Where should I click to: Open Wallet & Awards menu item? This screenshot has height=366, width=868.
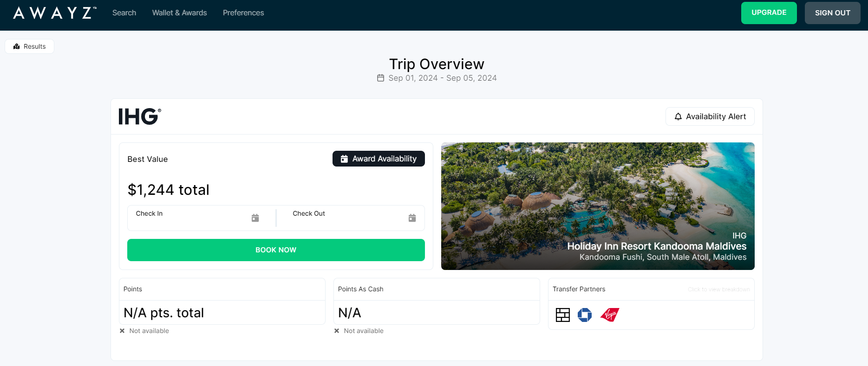pyautogui.click(x=179, y=13)
